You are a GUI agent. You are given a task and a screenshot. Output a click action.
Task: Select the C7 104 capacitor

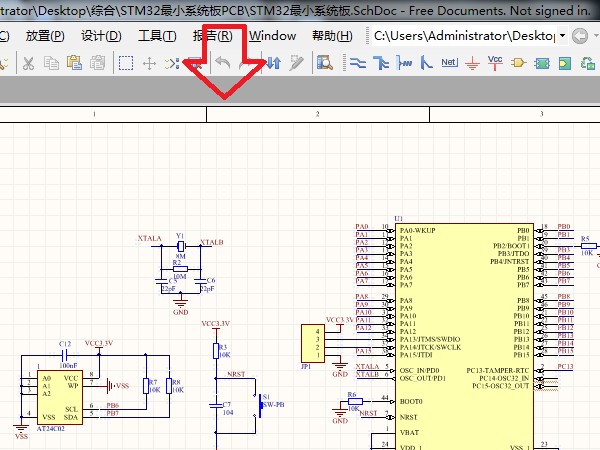point(216,405)
